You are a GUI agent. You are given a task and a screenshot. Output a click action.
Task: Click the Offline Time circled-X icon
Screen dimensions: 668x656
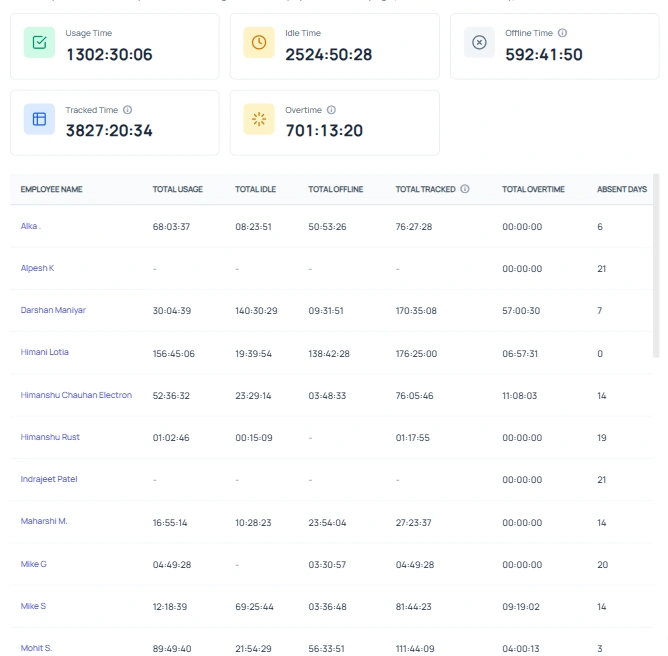479,42
